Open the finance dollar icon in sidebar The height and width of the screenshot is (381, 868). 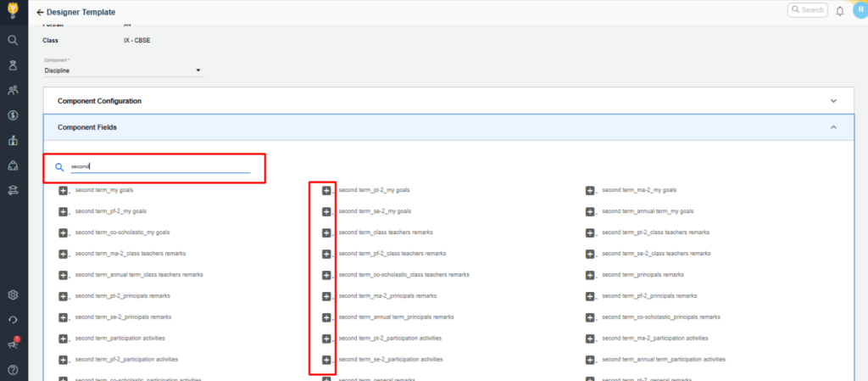pos(13,115)
